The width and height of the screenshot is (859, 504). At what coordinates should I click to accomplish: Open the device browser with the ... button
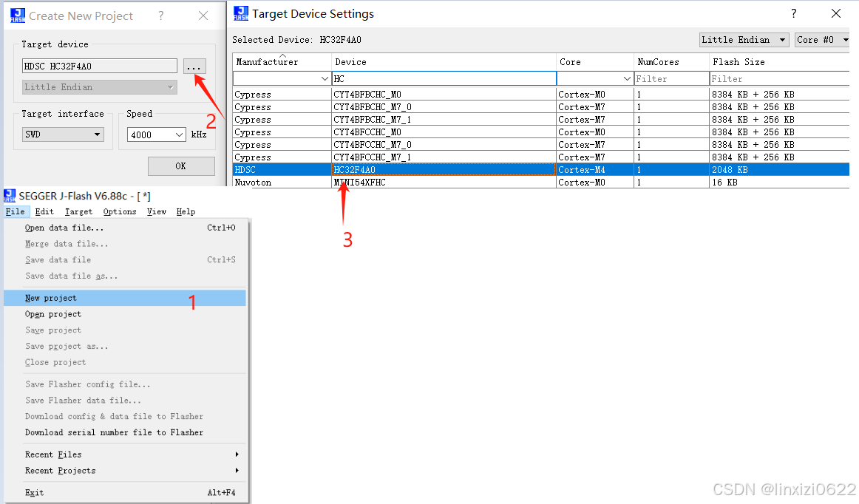tap(194, 67)
